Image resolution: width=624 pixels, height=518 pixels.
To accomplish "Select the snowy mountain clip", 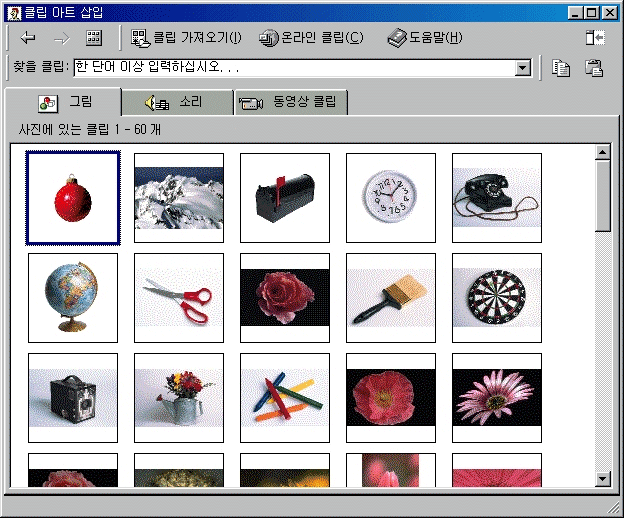I will 179,198.
